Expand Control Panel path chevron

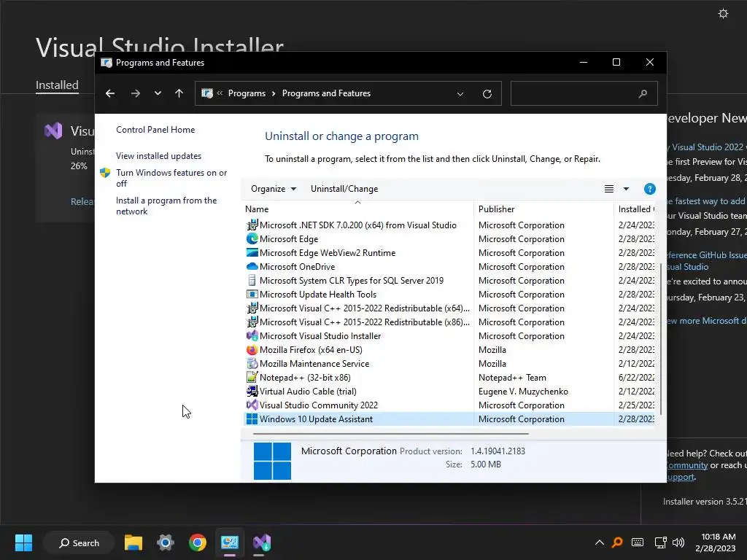(x=220, y=93)
